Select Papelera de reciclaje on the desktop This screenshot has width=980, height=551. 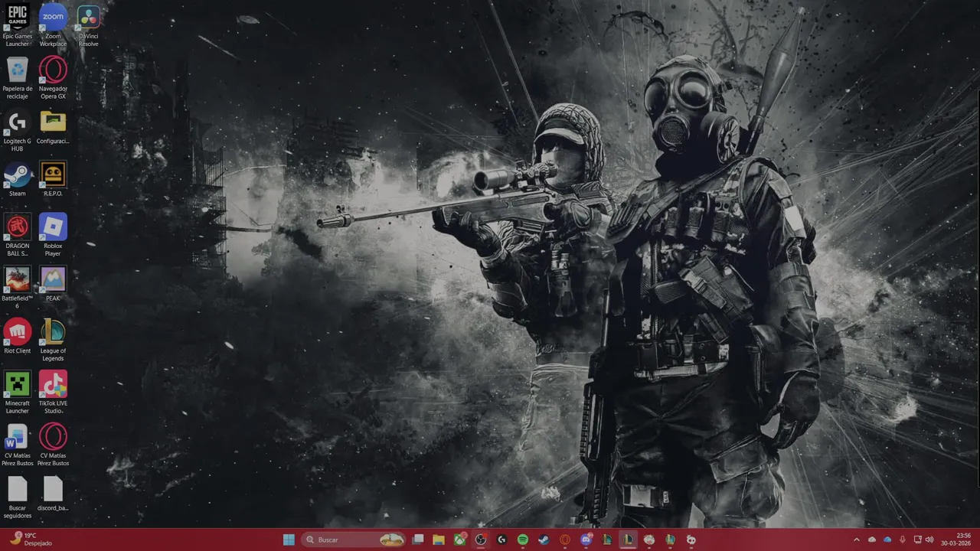(x=17, y=78)
